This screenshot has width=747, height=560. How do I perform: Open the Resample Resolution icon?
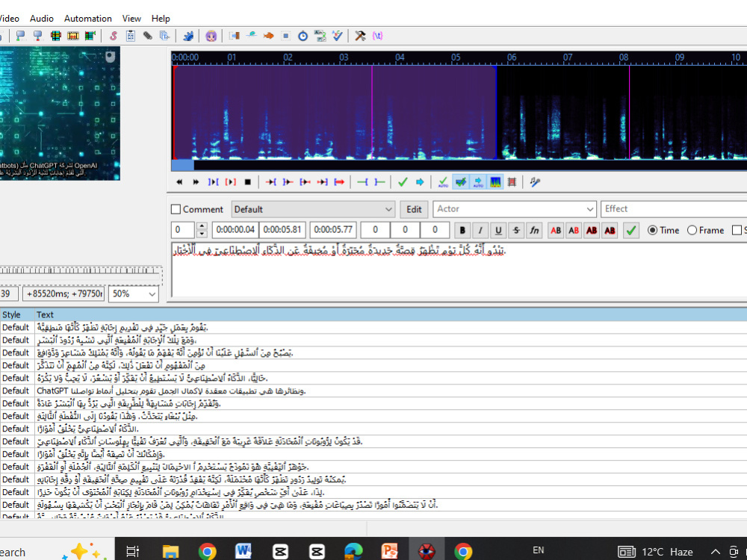coord(286,36)
